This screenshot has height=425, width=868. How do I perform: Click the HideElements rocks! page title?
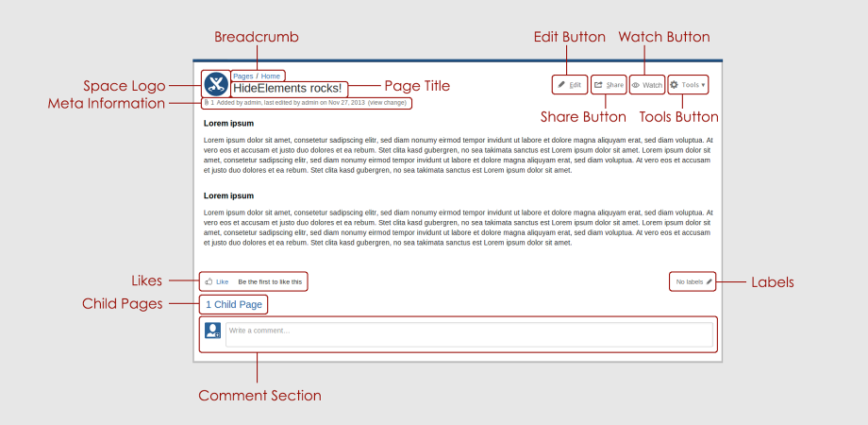tap(288, 88)
